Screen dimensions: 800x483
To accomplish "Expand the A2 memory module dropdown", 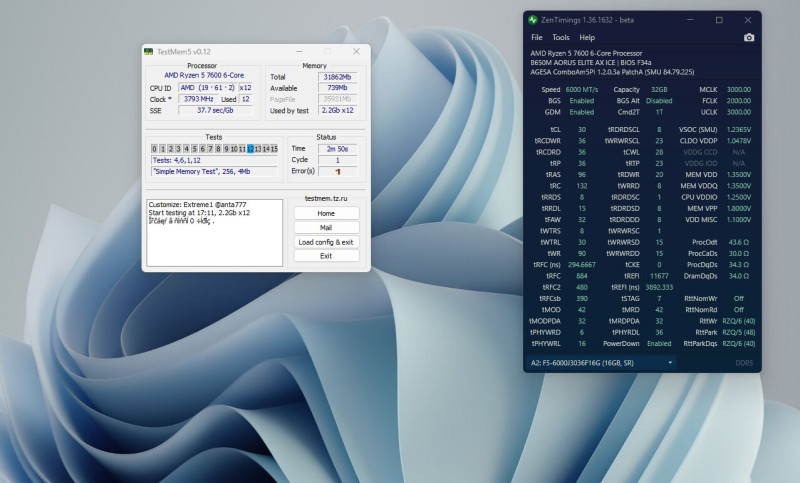I will 602,363.
